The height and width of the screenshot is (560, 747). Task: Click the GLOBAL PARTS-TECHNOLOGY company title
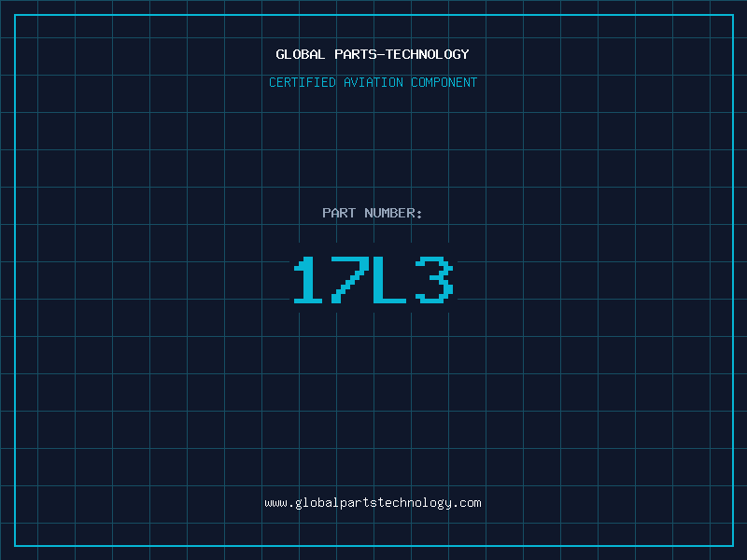pyautogui.click(x=373, y=54)
